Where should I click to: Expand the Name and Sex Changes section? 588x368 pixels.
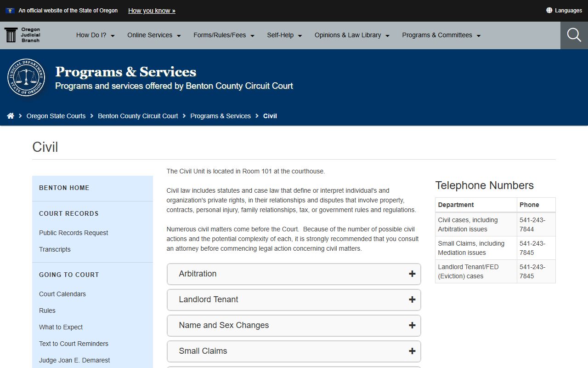coord(294,325)
